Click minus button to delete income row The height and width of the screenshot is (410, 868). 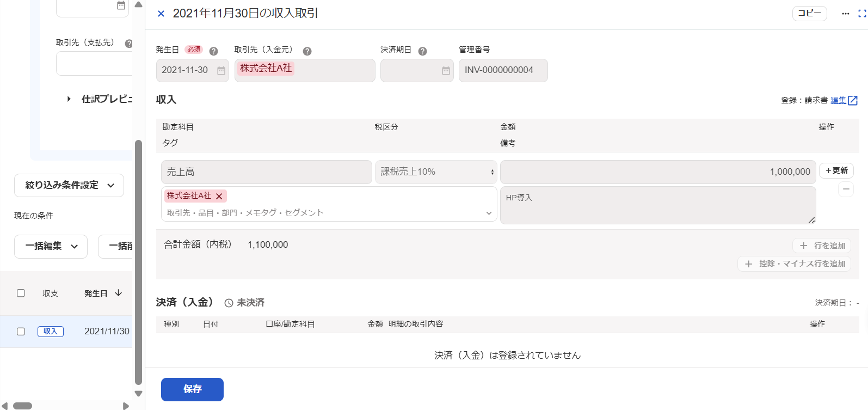click(x=846, y=189)
